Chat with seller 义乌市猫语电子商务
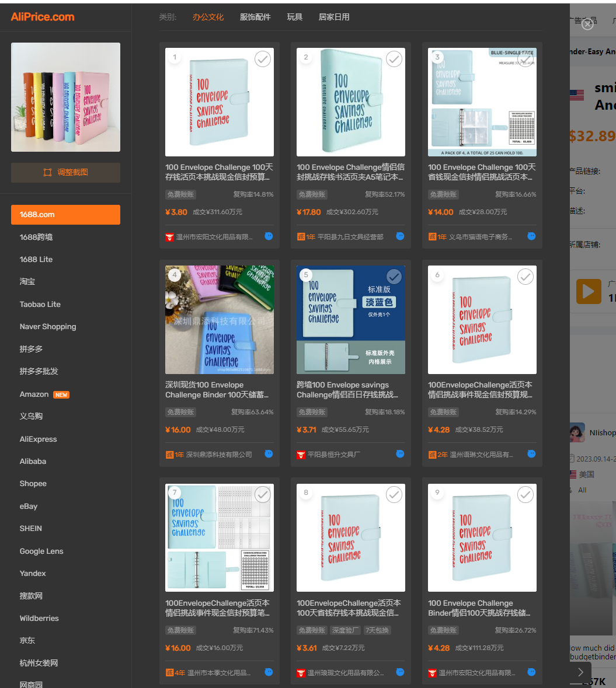The image size is (616, 688). tap(531, 236)
